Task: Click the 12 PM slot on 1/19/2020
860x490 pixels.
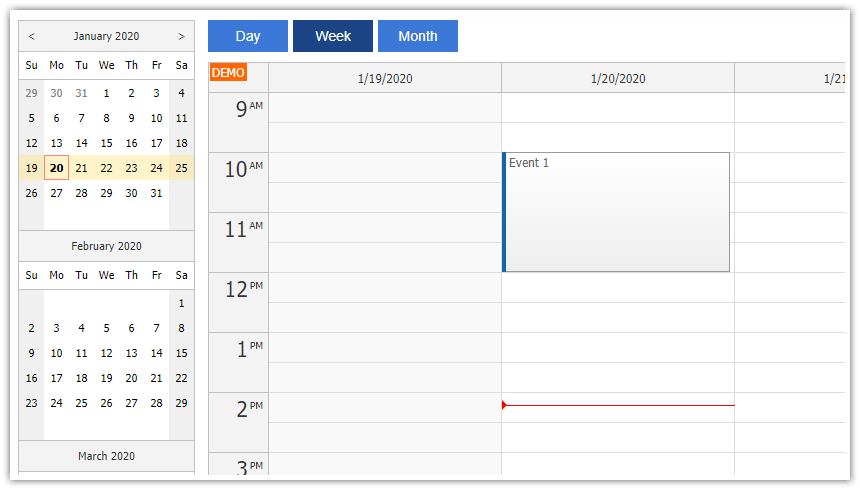Action: [x=385, y=288]
